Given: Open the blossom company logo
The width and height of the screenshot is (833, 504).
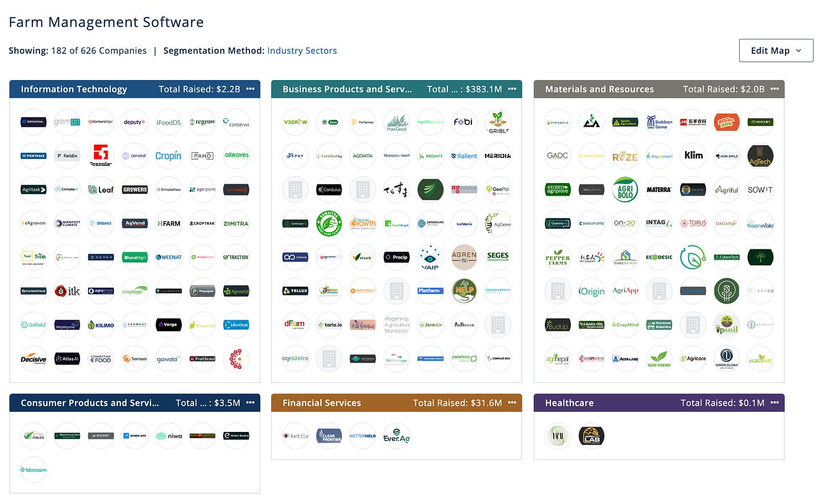Looking at the screenshot, I should click(x=33, y=470).
